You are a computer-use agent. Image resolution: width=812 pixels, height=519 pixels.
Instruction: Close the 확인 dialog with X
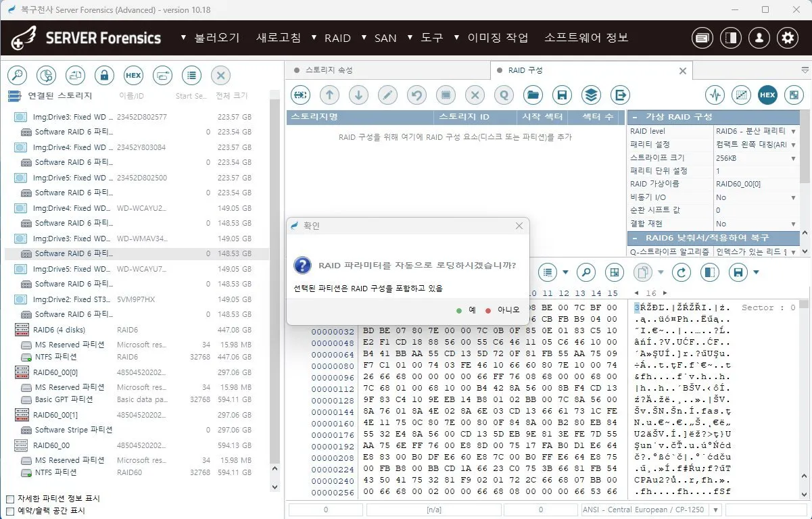[x=519, y=226]
